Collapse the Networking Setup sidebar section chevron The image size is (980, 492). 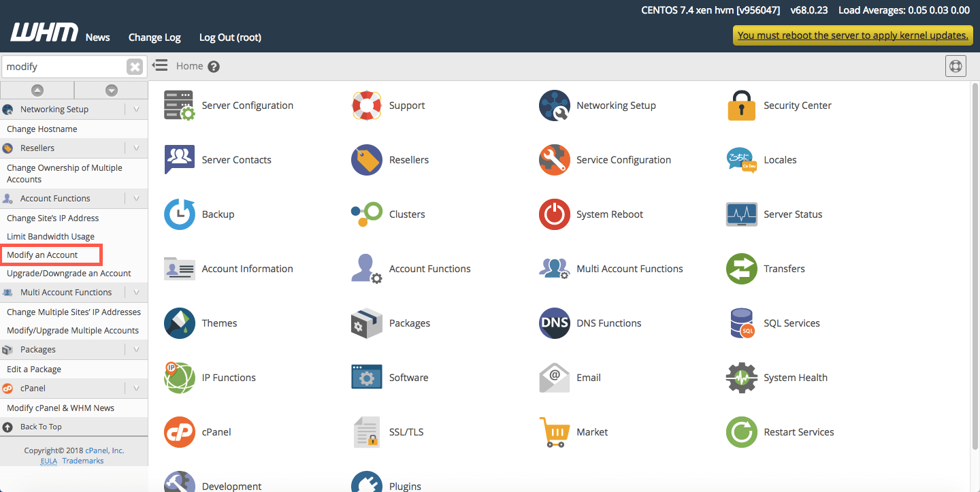click(x=136, y=109)
